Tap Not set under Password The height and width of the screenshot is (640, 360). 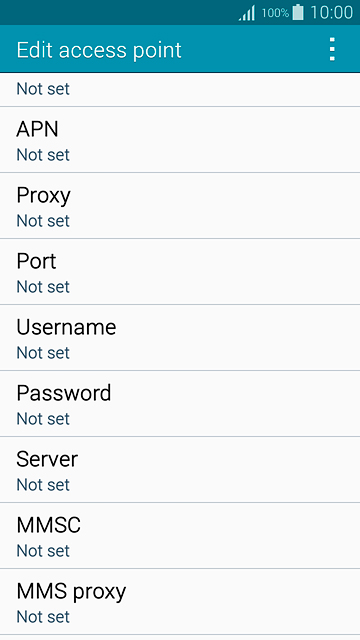(43, 419)
